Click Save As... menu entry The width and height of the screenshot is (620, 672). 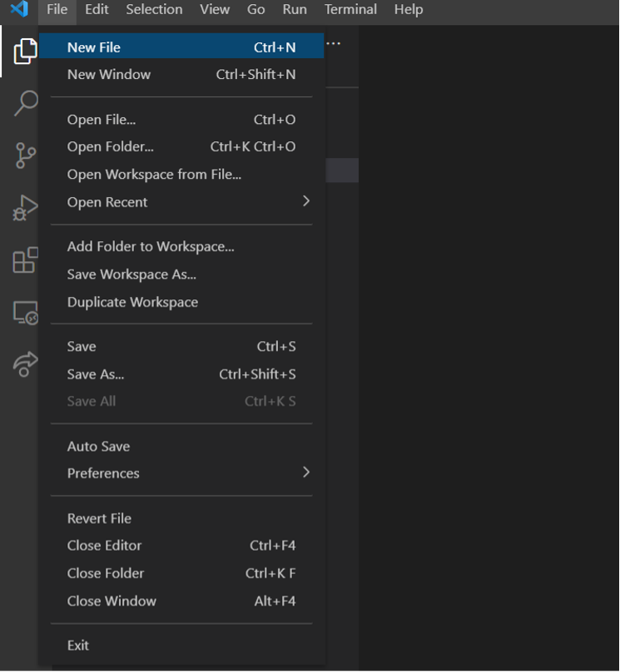181,374
